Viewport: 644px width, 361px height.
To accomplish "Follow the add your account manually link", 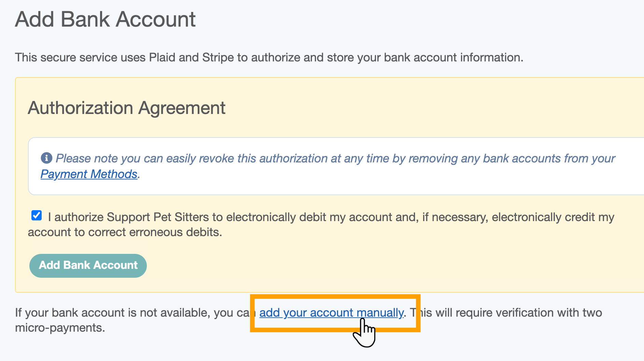I will click(x=331, y=313).
